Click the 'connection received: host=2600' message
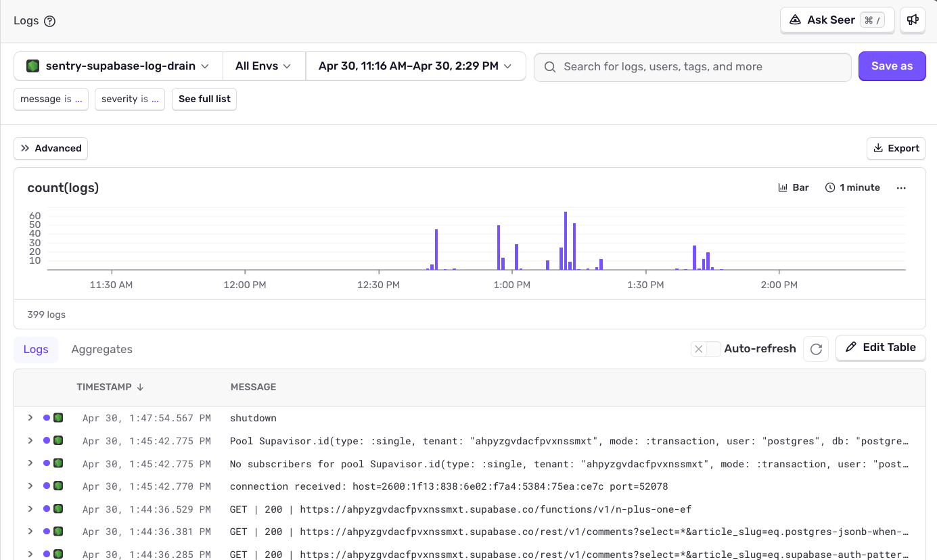Image resolution: width=937 pixels, height=560 pixels. point(449,486)
